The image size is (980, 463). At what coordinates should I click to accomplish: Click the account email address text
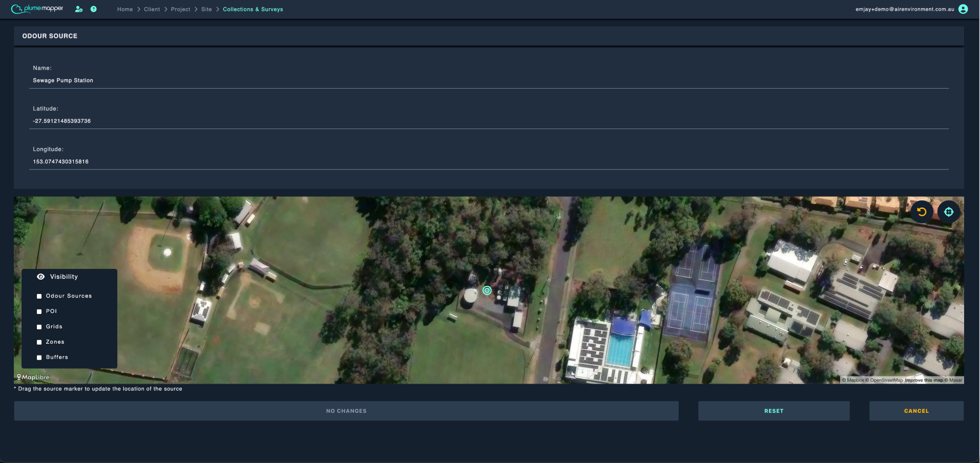[x=905, y=9]
